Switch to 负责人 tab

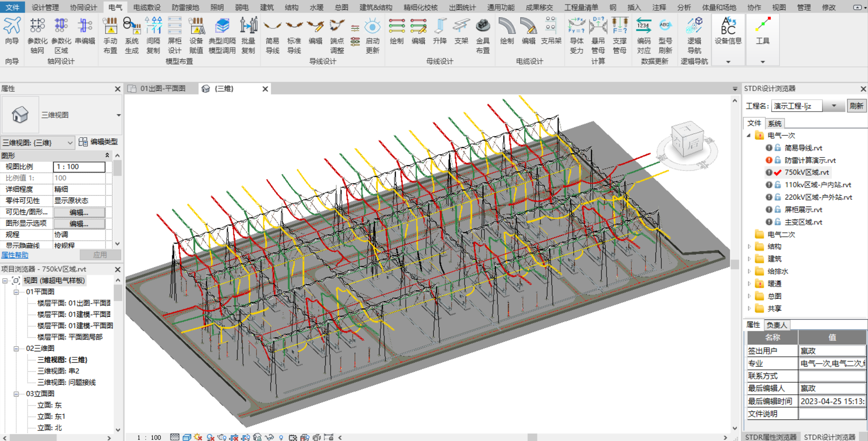[777, 325]
